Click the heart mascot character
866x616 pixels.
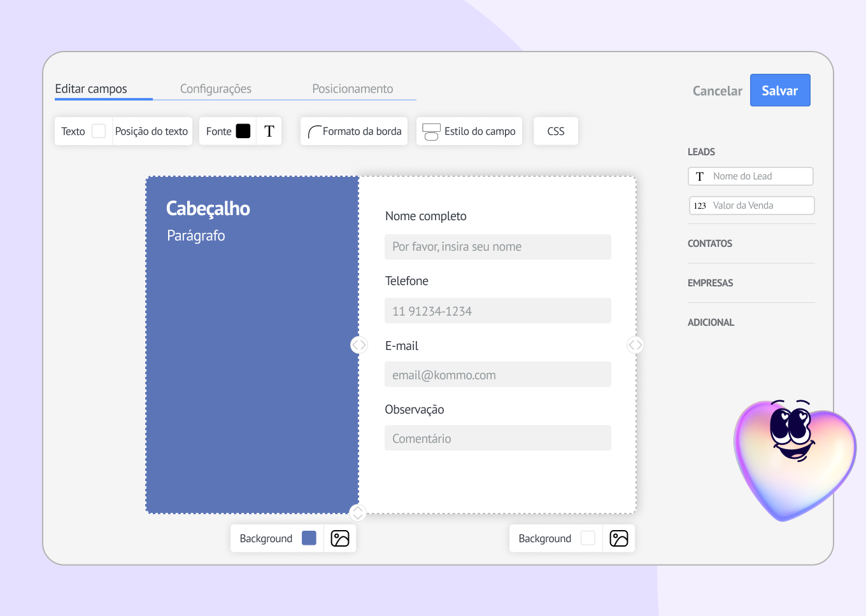point(795,459)
